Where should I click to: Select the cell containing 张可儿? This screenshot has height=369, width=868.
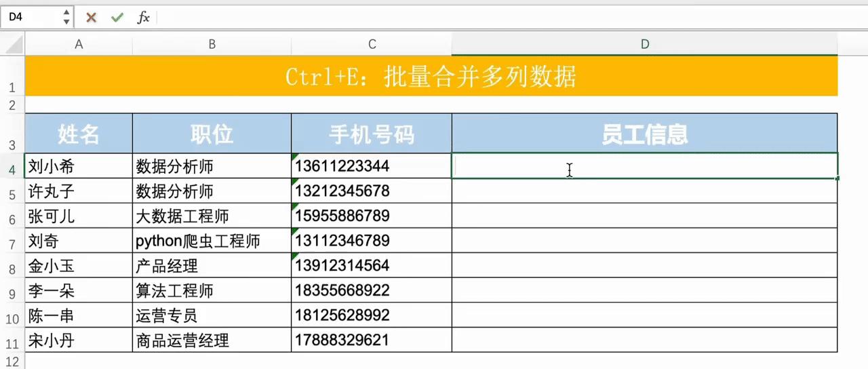[79, 216]
